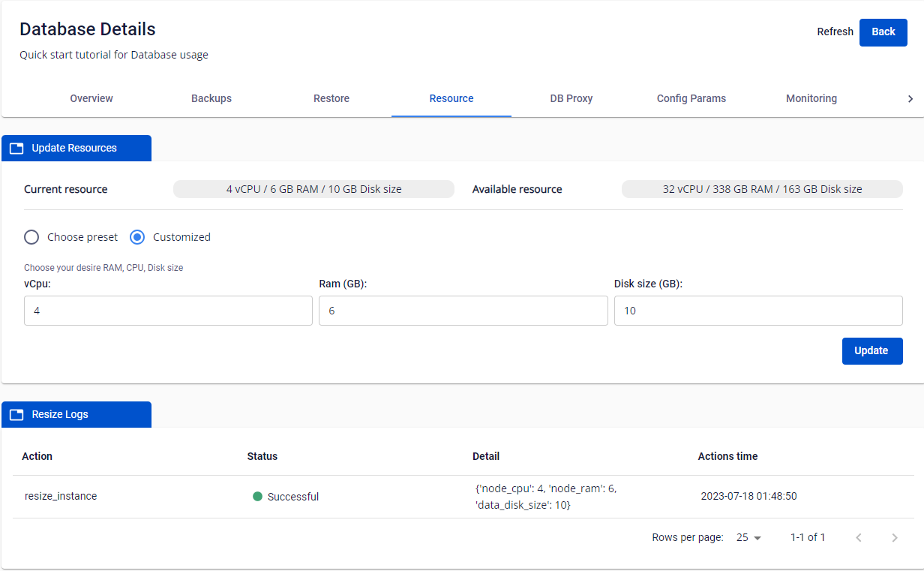Click the Choose your desire RAM hint text

tap(103, 268)
